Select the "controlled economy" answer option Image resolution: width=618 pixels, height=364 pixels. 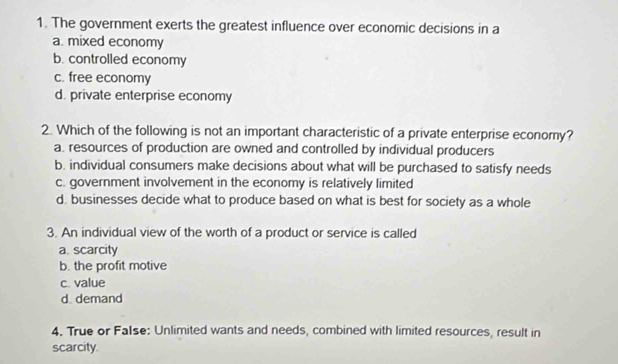click(x=127, y=60)
